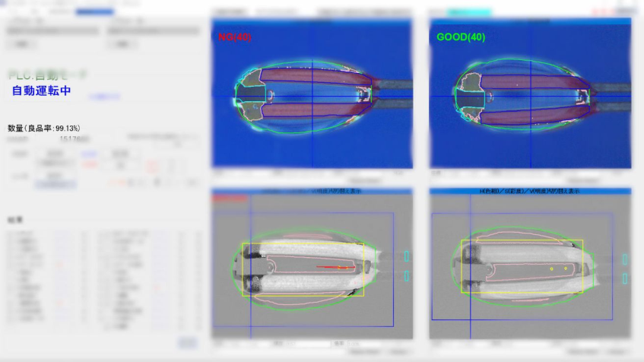644x362 pixels.
Task: Click the red defect mark in bottom-left image
Action: (335, 268)
